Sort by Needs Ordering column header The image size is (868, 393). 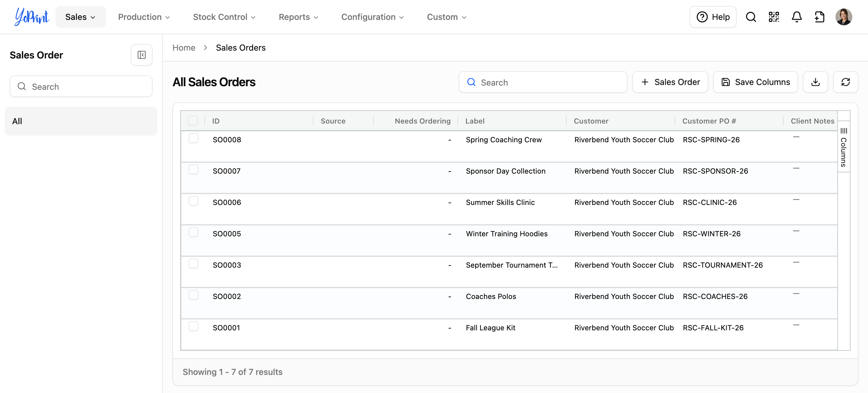423,121
